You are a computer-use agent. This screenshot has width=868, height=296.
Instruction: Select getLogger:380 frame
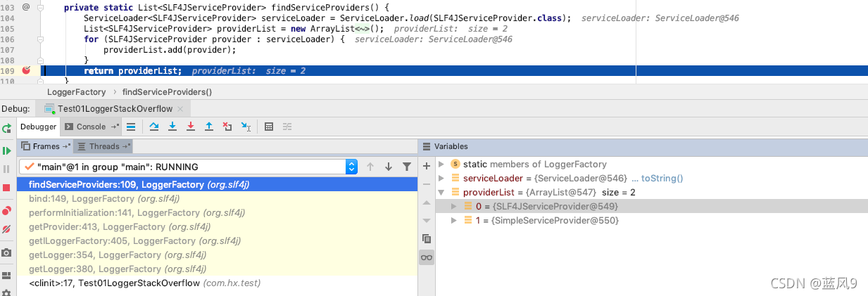(218, 269)
